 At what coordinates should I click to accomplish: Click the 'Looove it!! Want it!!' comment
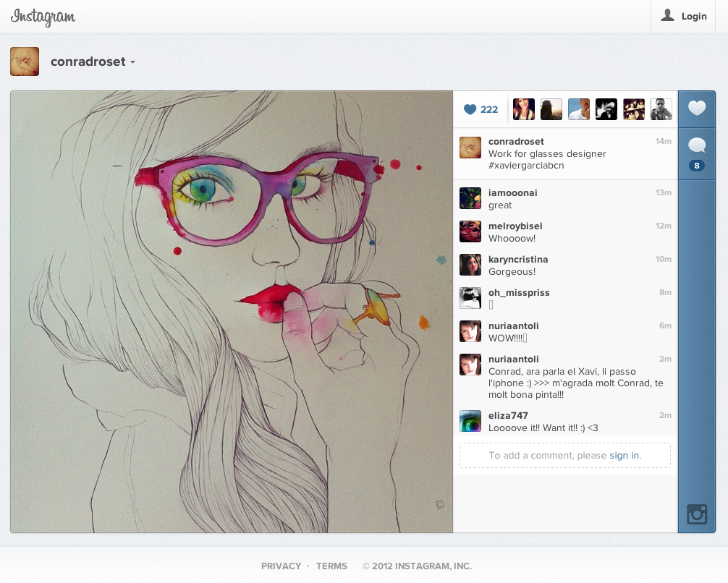pyautogui.click(x=543, y=428)
